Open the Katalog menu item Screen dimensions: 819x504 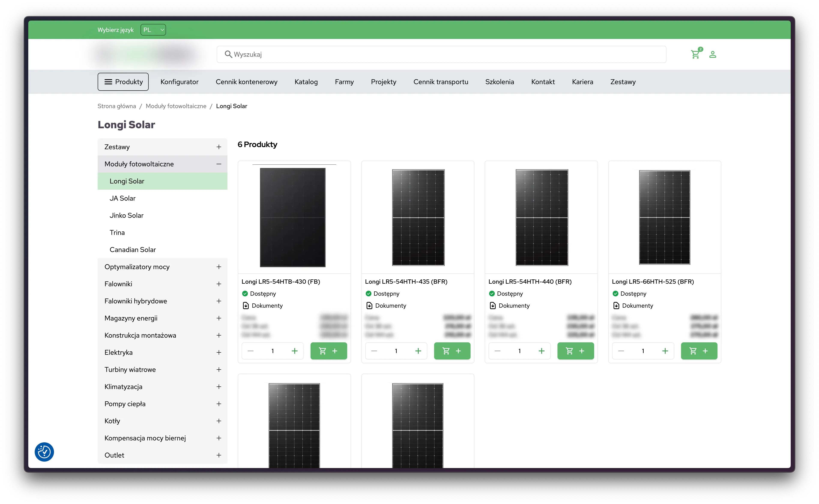point(306,82)
